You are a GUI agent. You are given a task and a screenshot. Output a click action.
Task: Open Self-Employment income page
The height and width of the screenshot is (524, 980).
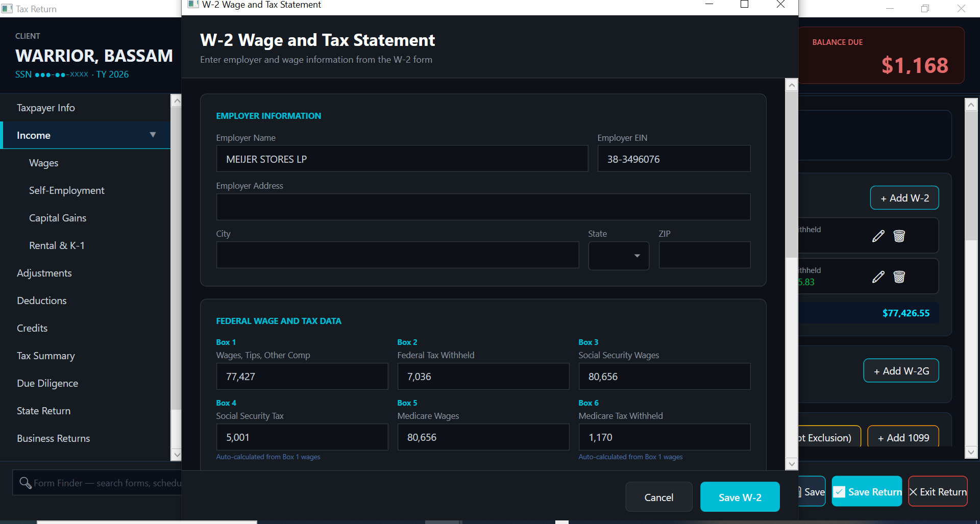pyautogui.click(x=86, y=190)
